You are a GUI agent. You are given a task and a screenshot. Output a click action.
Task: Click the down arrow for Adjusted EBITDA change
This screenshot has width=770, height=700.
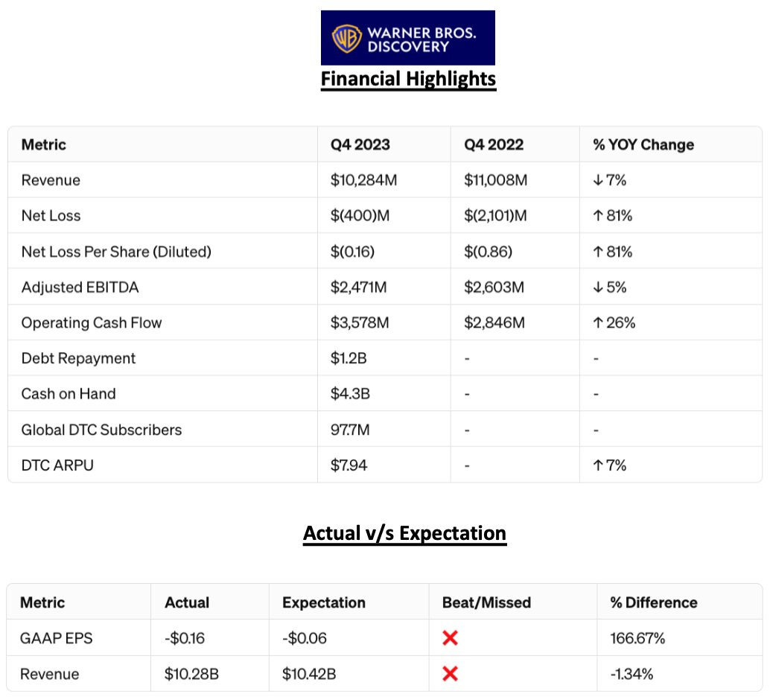(598, 287)
